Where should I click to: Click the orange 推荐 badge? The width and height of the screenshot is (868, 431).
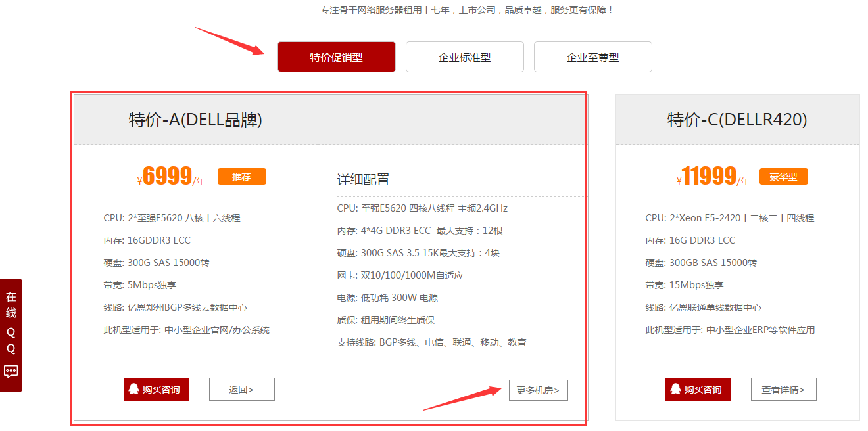241,177
